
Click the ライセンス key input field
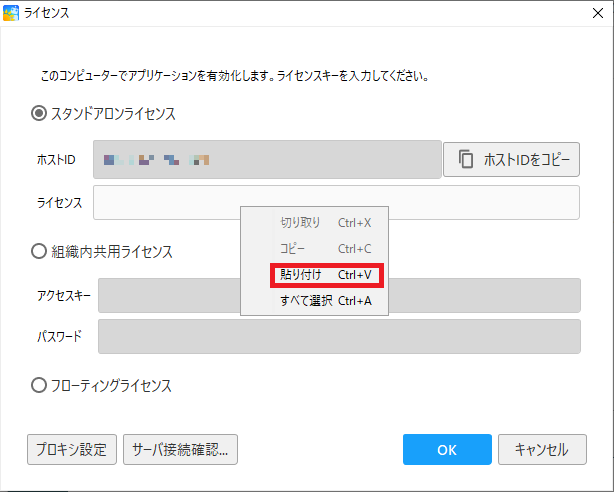(336, 203)
